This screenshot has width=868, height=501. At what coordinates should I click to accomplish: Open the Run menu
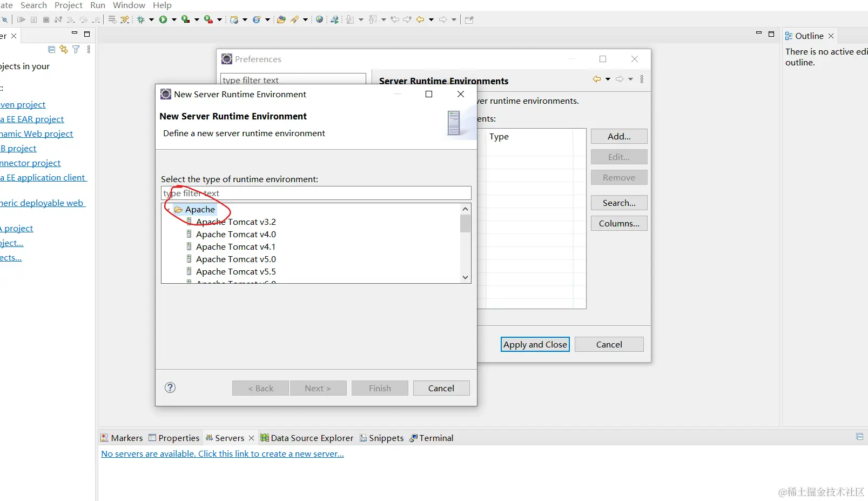pos(98,5)
